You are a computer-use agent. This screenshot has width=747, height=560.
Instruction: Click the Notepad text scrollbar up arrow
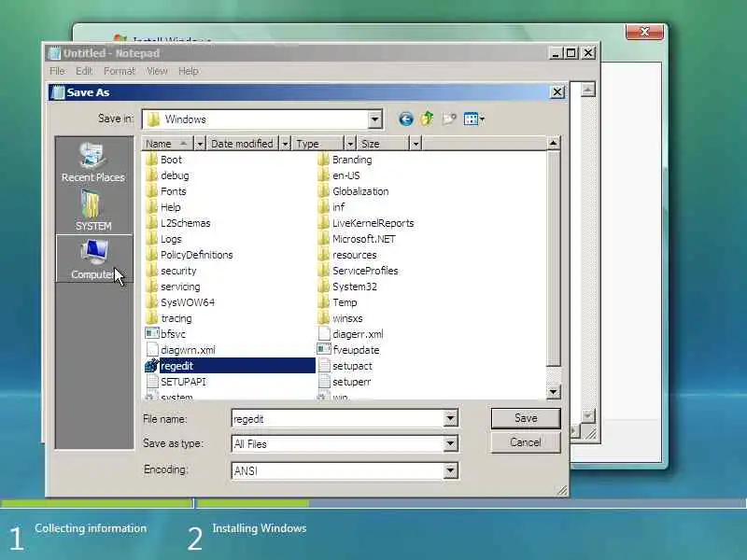[x=588, y=90]
